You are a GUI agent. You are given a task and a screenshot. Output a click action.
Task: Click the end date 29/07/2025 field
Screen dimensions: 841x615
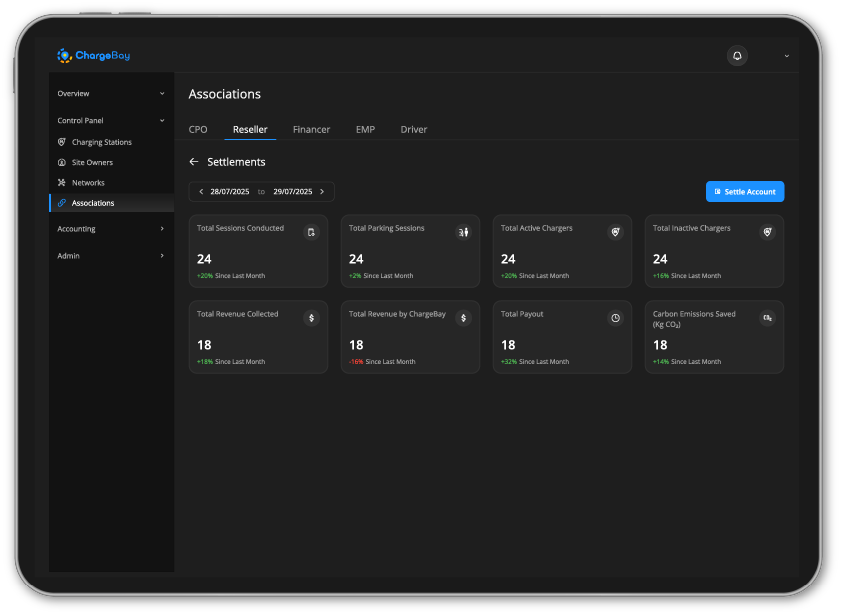tap(292, 192)
